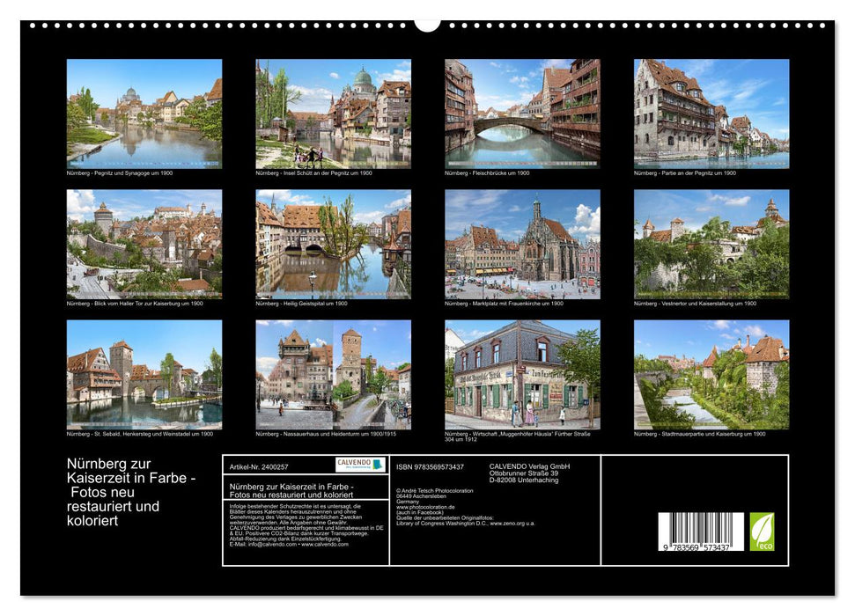Click the Marktplatz mit Frauenkirche photo
Screen dimensions: 855x616
(522, 244)
